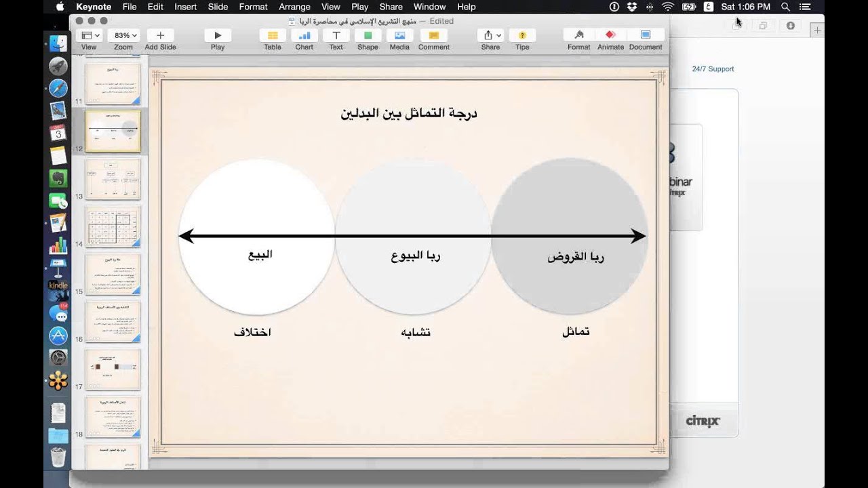
Task: Open Pages from the Dock
Action: click(x=58, y=223)
